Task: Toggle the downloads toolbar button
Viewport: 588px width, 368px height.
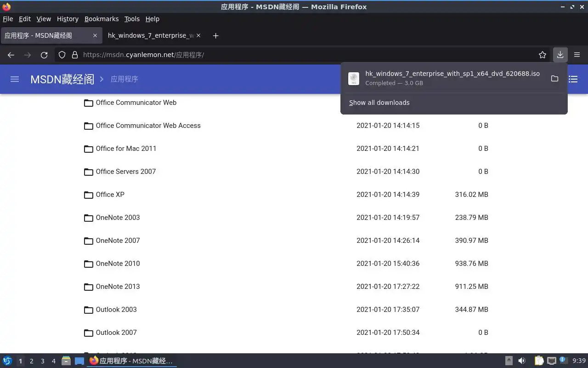Action: pos(560,55)
